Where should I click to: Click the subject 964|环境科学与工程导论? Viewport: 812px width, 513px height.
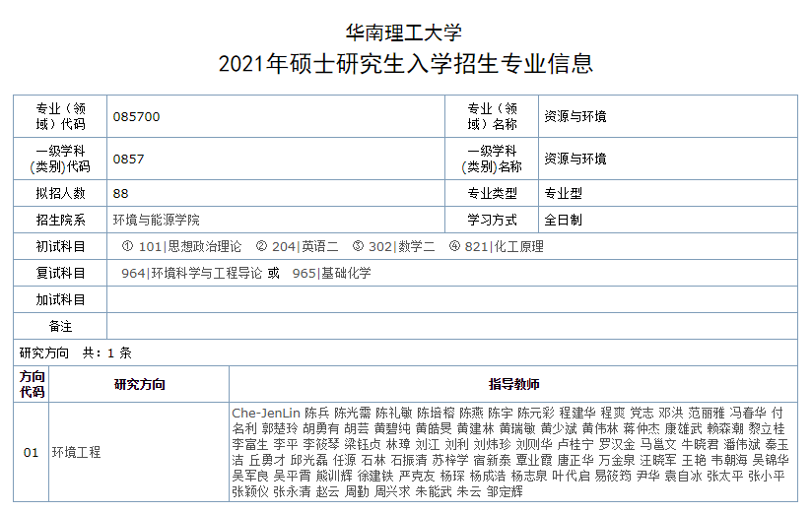tap(191, 273)
